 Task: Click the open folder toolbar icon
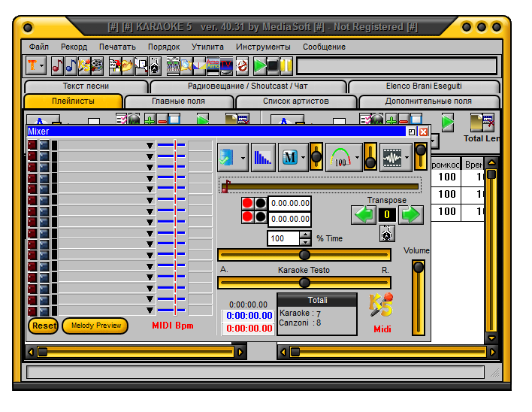point(127,65)
